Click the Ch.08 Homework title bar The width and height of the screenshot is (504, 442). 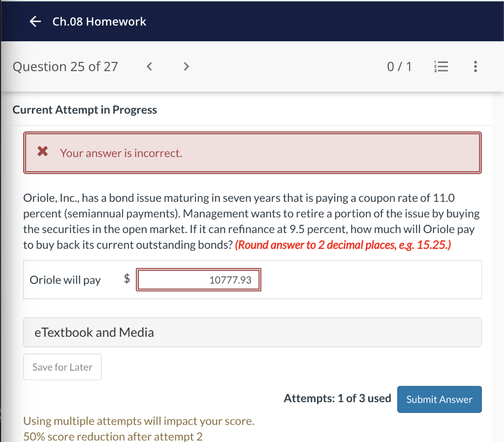(98, 21)
